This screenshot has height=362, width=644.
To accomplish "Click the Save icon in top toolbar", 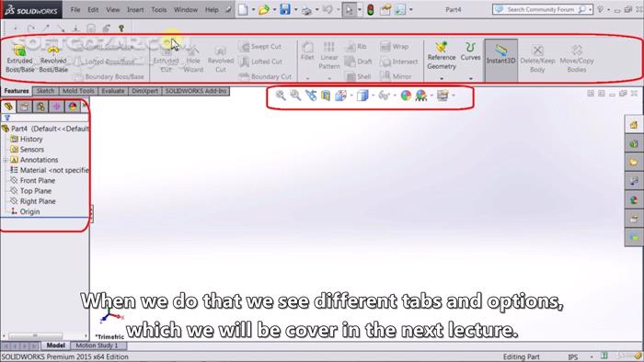I will (x=284, y=9).
